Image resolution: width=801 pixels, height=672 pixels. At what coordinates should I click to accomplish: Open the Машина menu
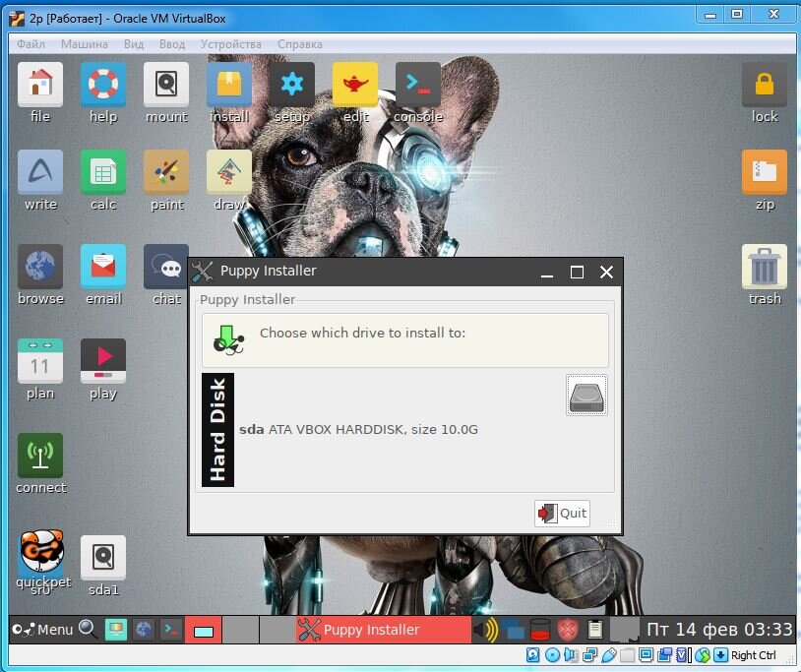click(85, 44)
